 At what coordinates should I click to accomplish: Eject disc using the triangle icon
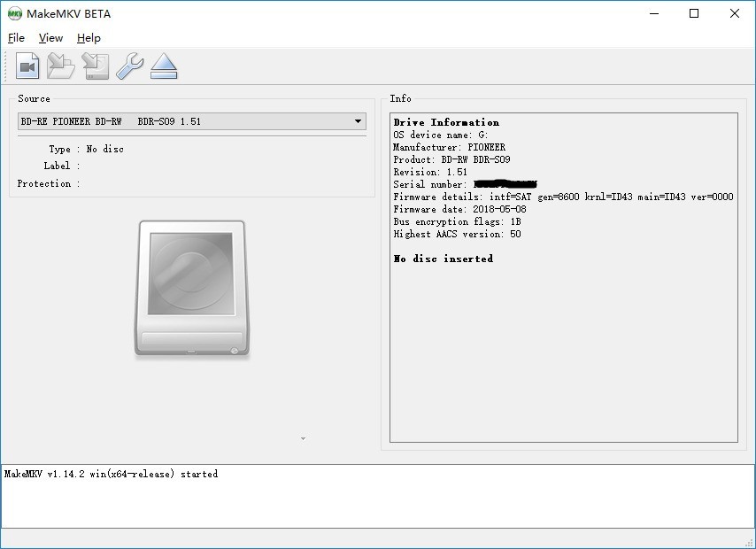tap(164, 66)
